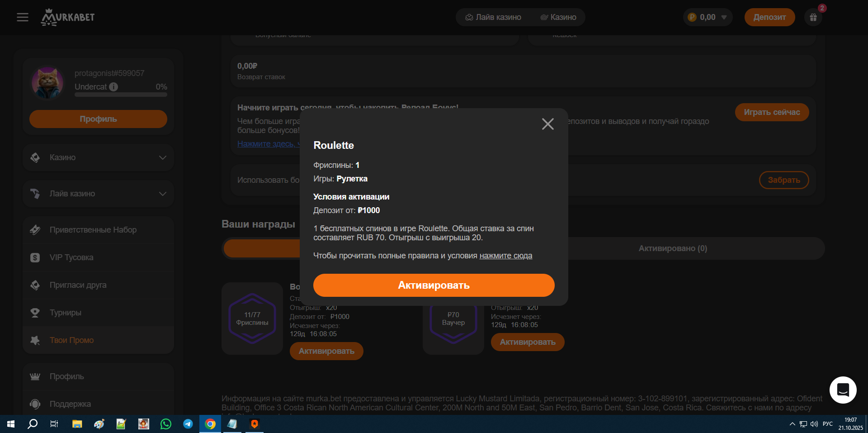Viewport: 868px width, 433px height.
Task: Open Telegram from the taskbar
Action: point(188,424)
